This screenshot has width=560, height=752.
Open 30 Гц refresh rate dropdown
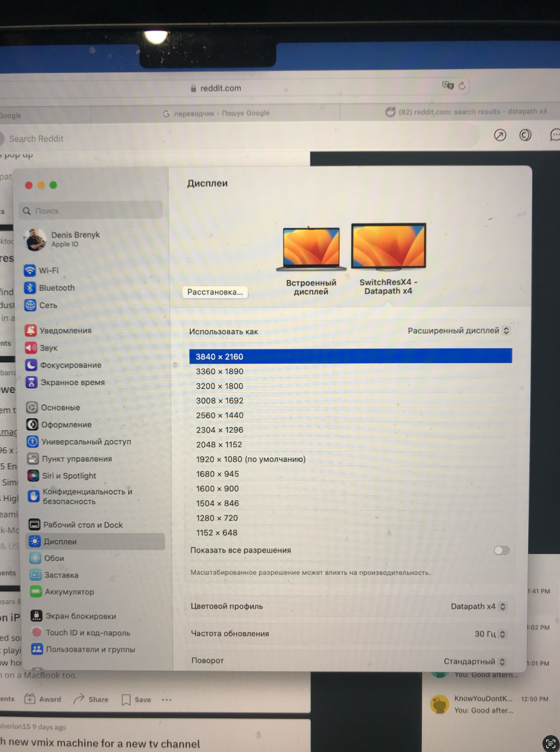tap(490, 634)
